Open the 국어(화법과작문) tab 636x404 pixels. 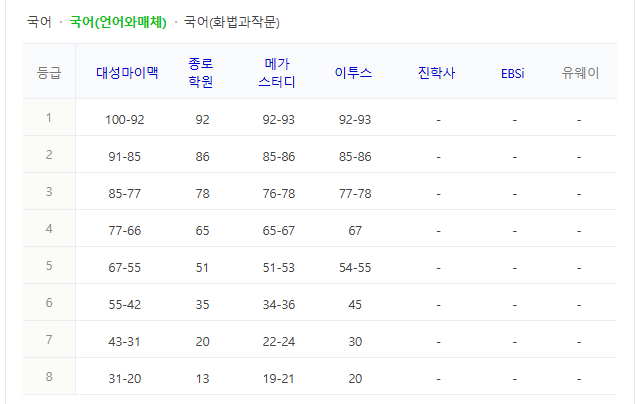pos(232,21)
